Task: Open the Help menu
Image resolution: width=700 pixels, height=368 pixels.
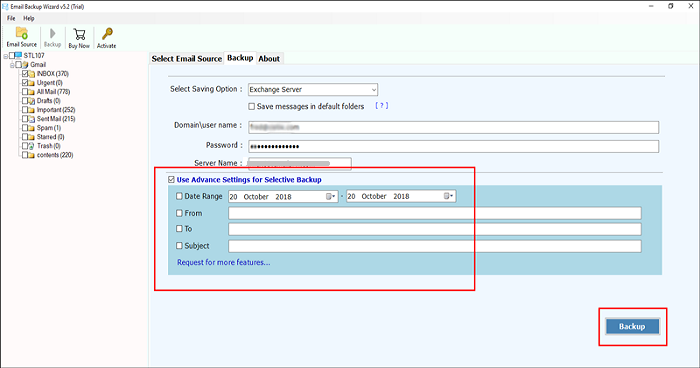Action: tap(29, 18)
